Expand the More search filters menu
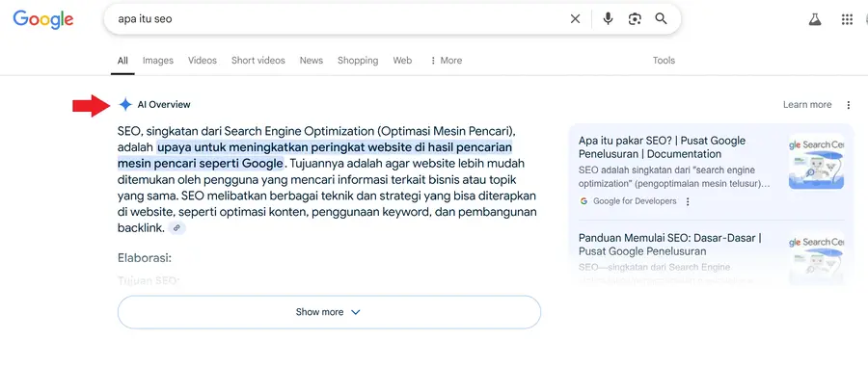This screenshot has height=366, width=868. (x=446, y=61)
